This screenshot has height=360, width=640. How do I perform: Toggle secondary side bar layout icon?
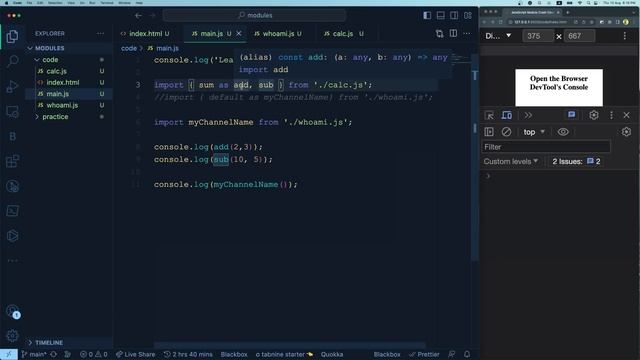(454, 16)
